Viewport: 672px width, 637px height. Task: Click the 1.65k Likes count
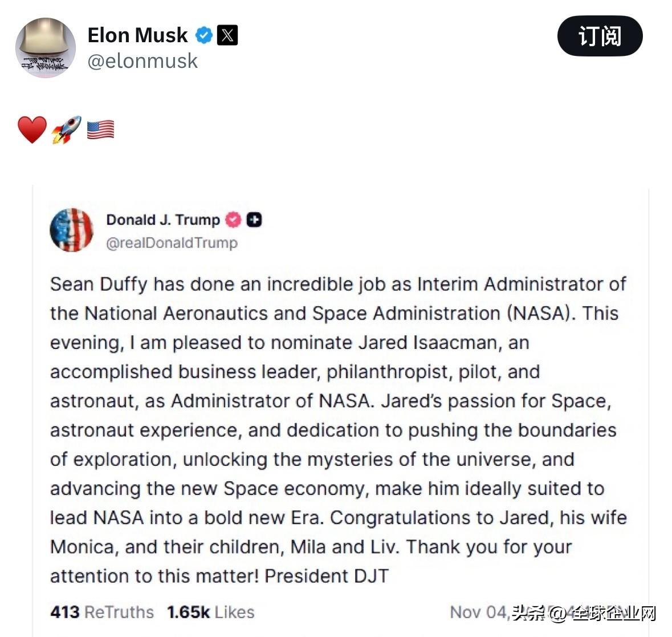coord(210,612)
